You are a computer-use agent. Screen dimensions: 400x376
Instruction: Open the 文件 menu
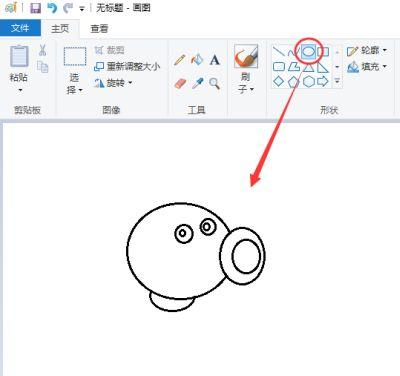(x=20, y=28)
